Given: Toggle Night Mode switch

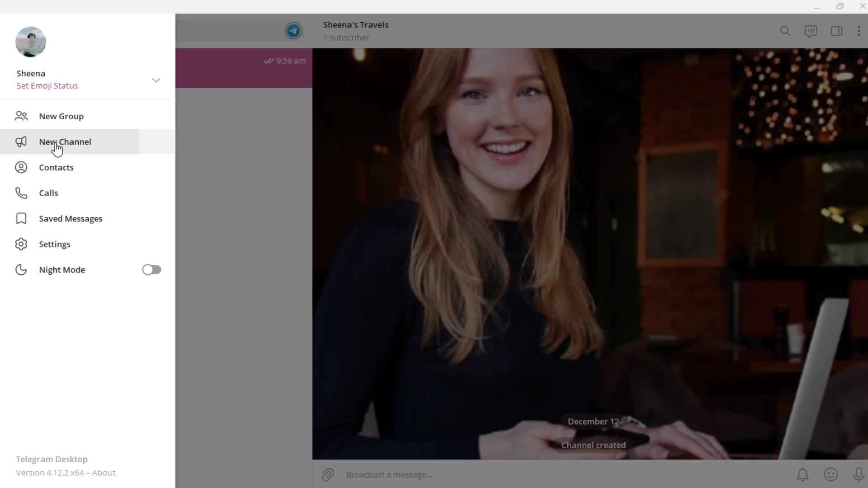Looking at the screenshot, I should pos(151,269).
